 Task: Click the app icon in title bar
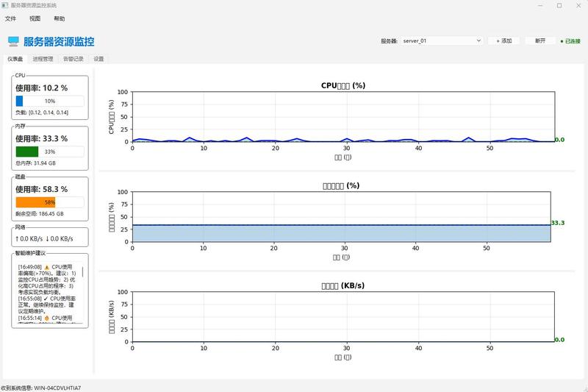(5, 5)
